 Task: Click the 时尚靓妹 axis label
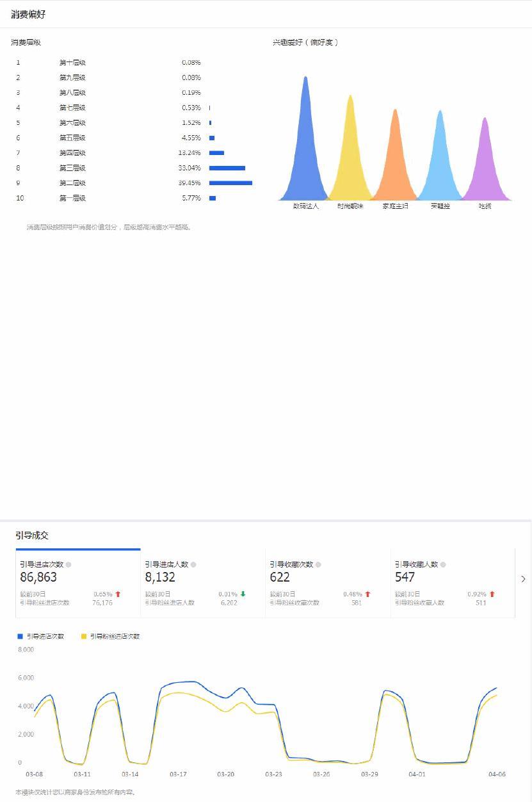pyautogui.click(x=350, y=206)
